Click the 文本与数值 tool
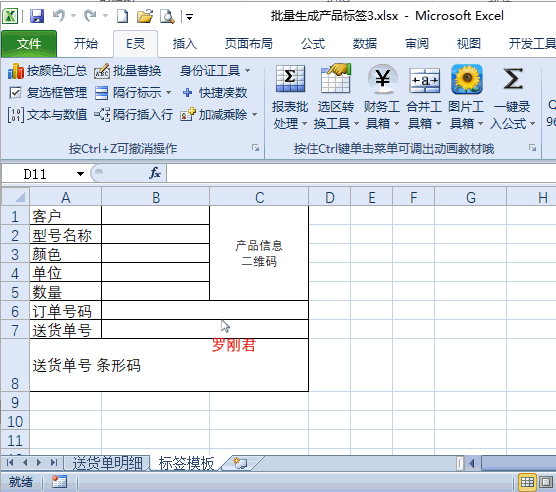Screen dimensions: 556x492 [x=48, y=114]
